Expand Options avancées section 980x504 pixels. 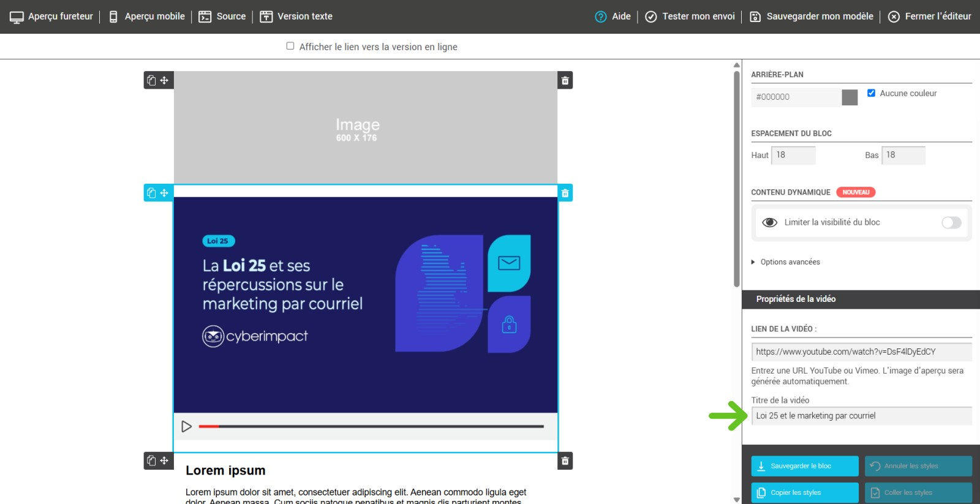tap(790, 262)
